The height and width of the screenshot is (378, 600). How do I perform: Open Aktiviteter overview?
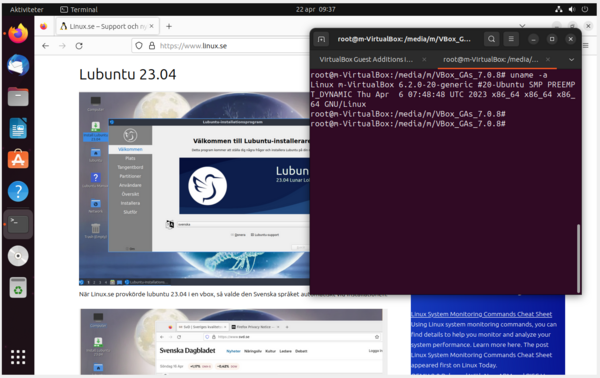[27, 10]
